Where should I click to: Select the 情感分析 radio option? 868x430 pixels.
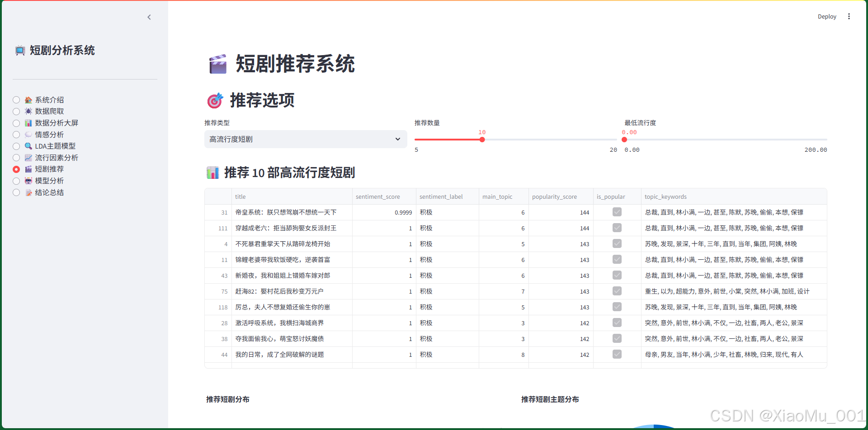[16, 135]
